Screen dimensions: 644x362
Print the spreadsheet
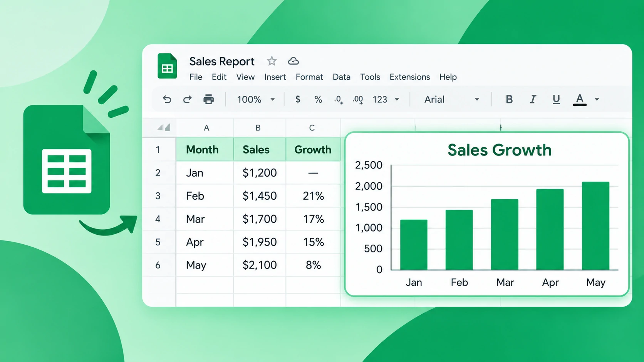(208, 100)
